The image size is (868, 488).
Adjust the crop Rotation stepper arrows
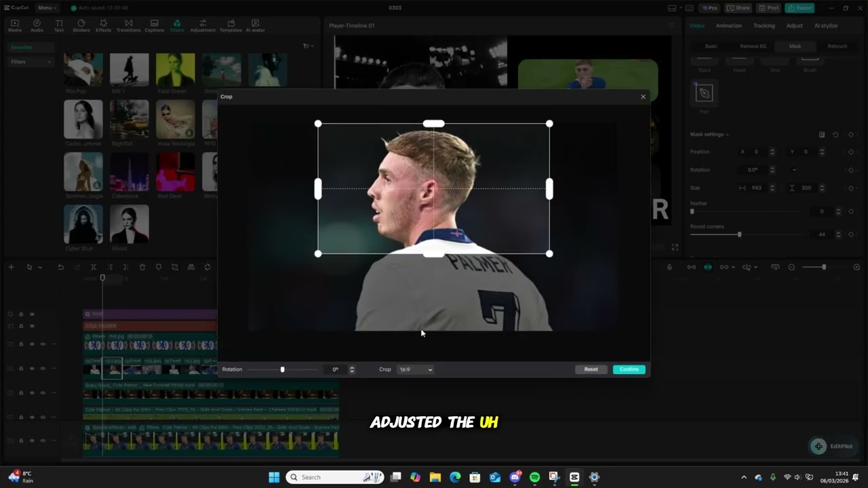point(351,369)
